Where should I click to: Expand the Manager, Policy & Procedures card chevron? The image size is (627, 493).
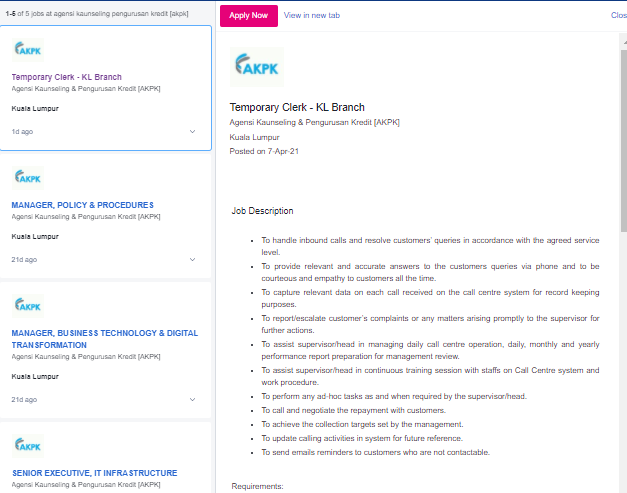point(192,259)
